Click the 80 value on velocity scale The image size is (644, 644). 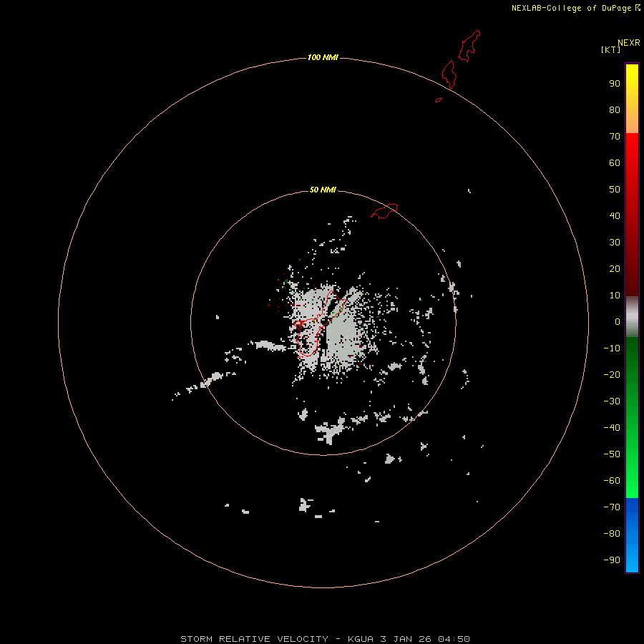click(615, 110)
